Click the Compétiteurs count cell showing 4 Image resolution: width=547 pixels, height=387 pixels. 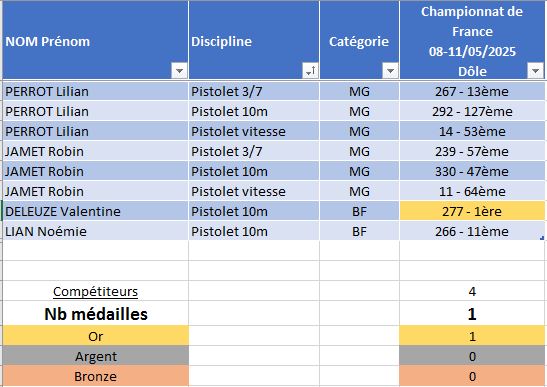472,291
